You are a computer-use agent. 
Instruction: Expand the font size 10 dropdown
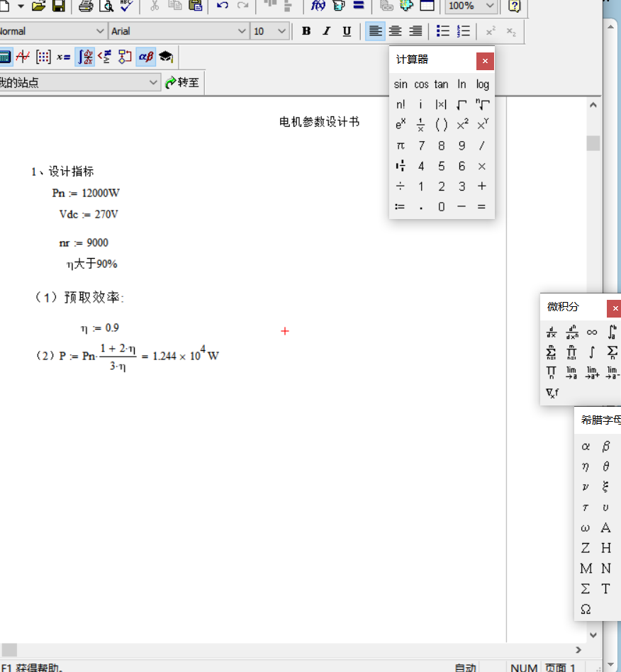click(x=281, y=31)
